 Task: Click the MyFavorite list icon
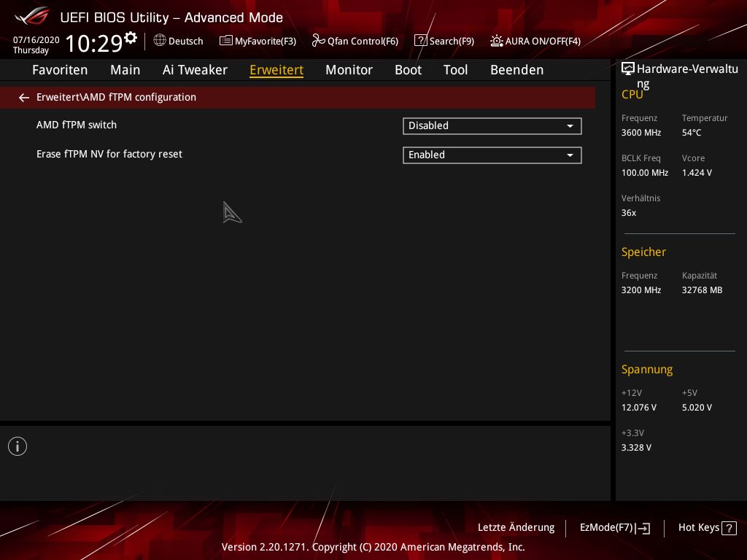226,41
